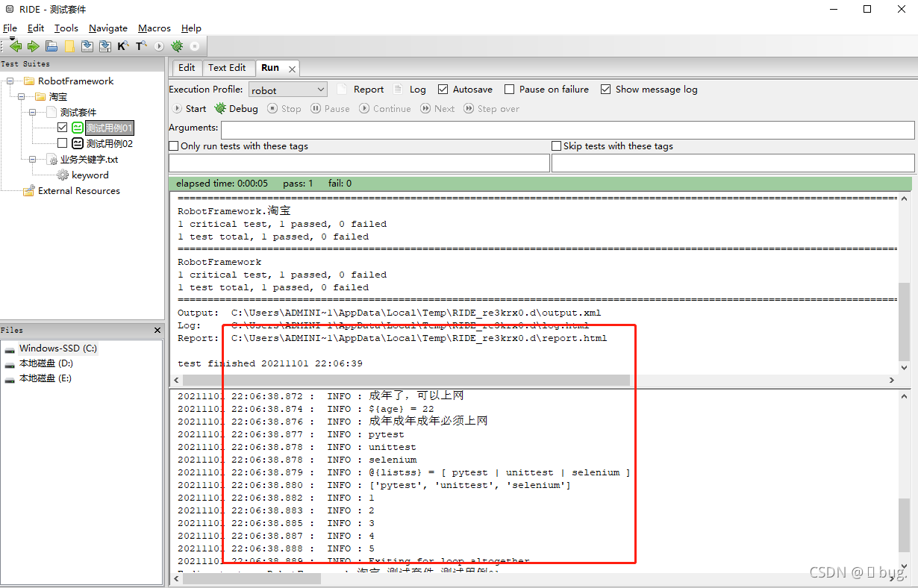Enable Skip tests with these tags

tap(557, 146)
